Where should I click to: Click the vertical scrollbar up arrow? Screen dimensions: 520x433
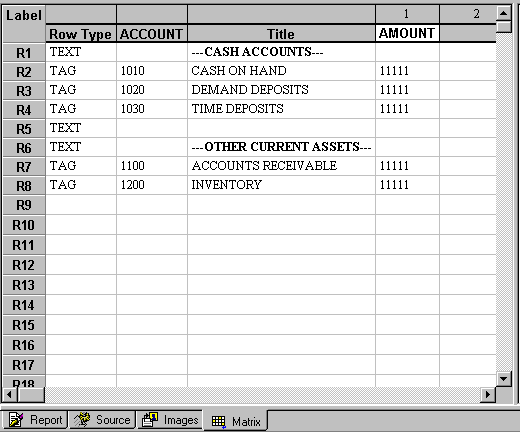[x=503, y=13]
